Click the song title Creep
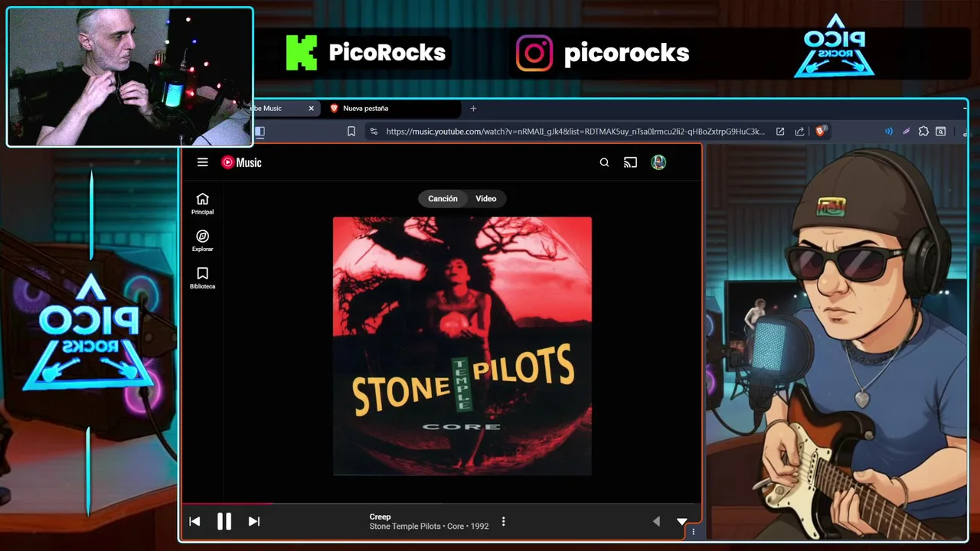980x551 pixels. tap(380, 517)
